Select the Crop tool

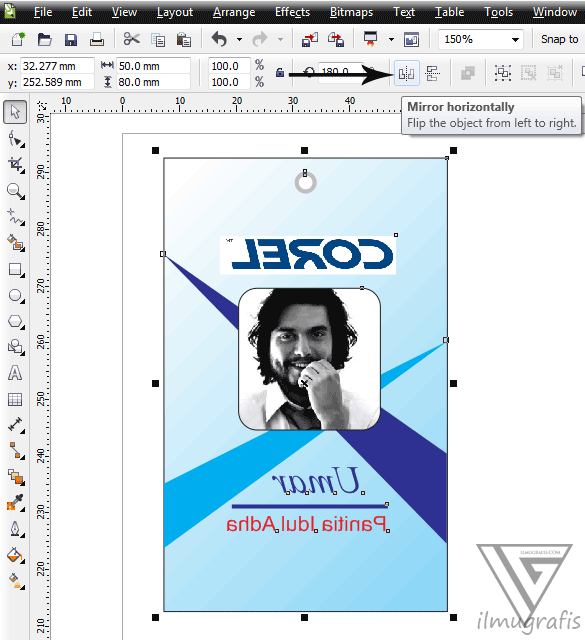(x=16, y=164)
